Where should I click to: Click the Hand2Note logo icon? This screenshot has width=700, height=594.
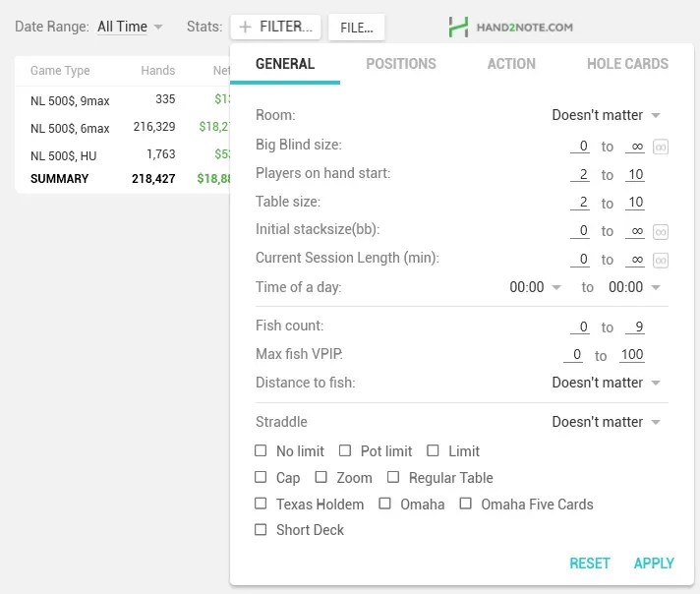pos(458,28)
